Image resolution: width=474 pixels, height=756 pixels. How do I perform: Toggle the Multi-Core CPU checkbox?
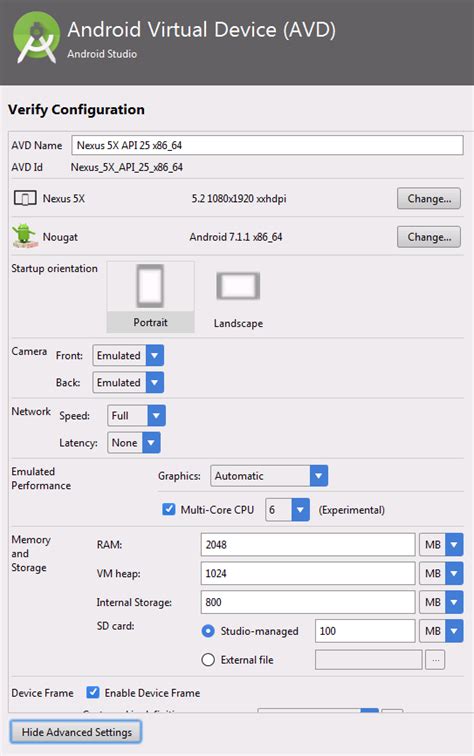[169, 510]
